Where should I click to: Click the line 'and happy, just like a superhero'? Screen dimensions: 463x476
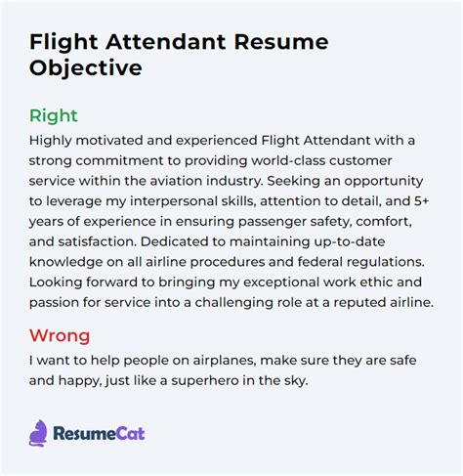[x=169, y=380]
